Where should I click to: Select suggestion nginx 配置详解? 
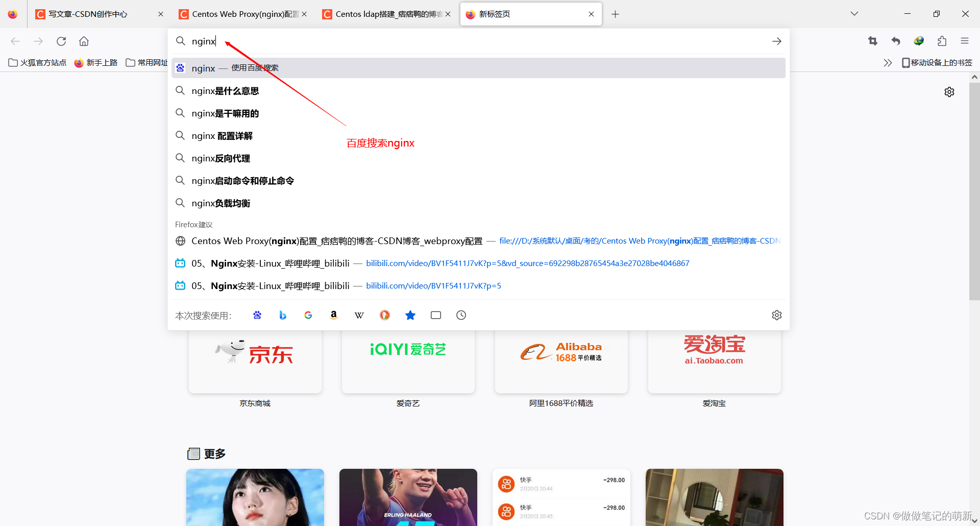(478, 136)
